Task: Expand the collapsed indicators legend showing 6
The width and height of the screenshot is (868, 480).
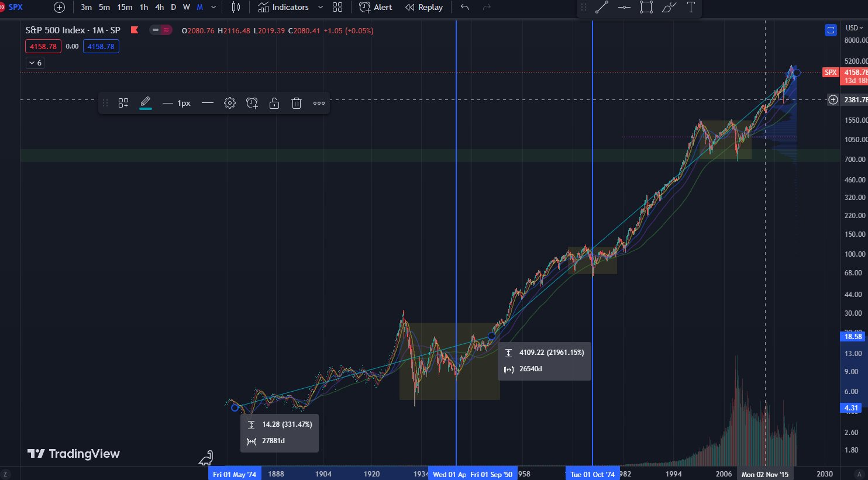Action: click(35, 63)
